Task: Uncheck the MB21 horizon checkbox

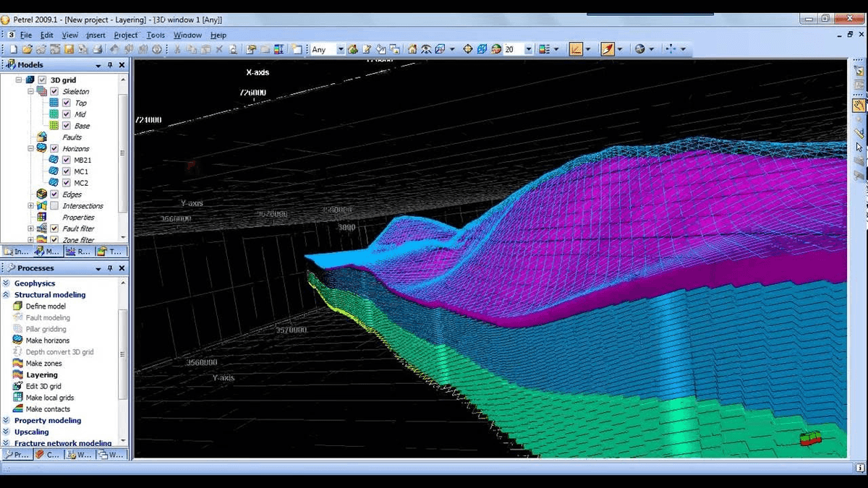Action: pos(67,160)
